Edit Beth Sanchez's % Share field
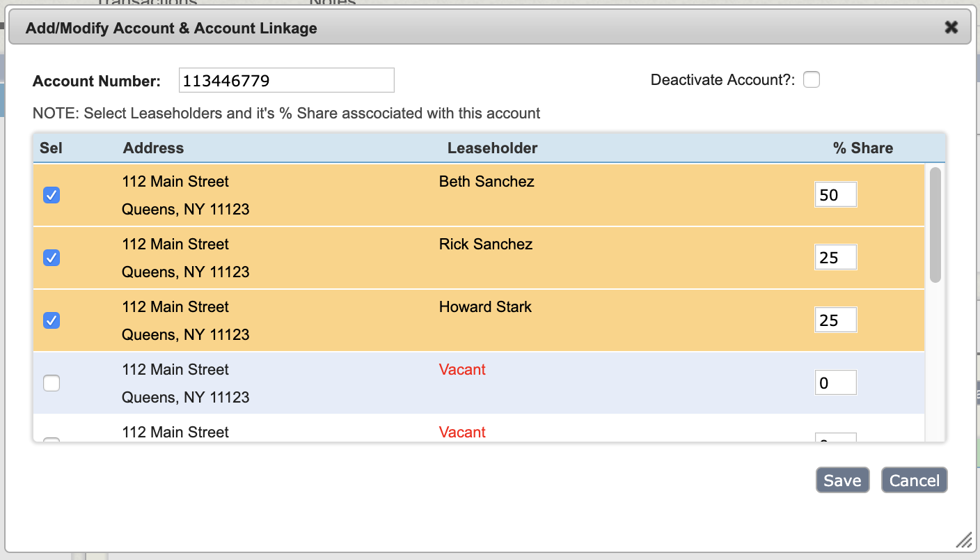This screenshot has height=560, width=980. pos(835,195)
